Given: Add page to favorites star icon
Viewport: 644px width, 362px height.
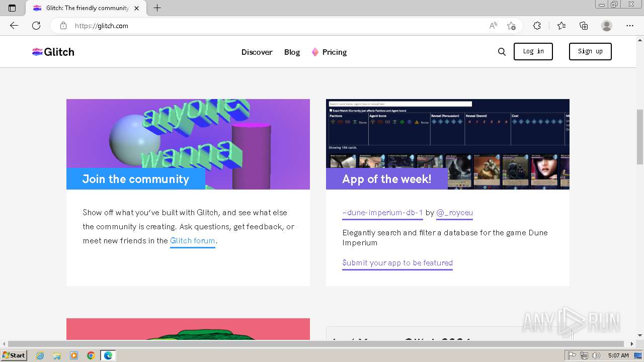Looking at the screenshot, I should 511,26.
